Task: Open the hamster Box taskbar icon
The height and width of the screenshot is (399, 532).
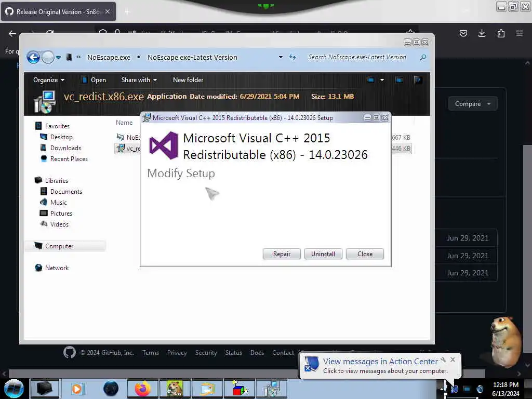Action: tap(175, 389)
